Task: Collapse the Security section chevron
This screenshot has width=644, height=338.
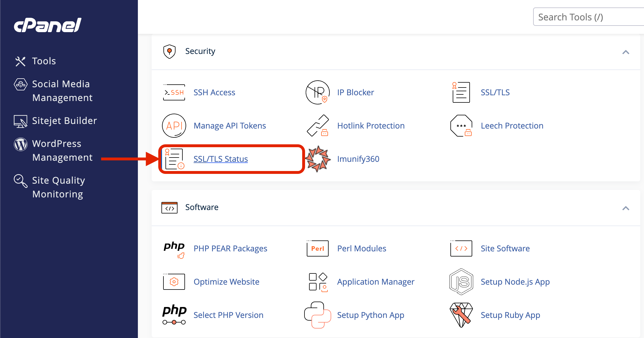Action: [x=626, y=52]
